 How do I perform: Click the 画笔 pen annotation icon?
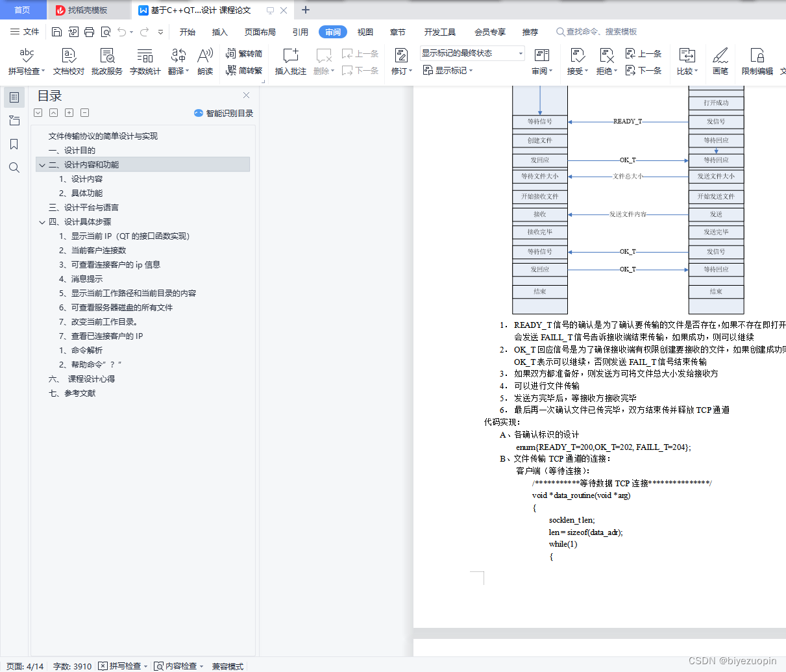point(720,62)
